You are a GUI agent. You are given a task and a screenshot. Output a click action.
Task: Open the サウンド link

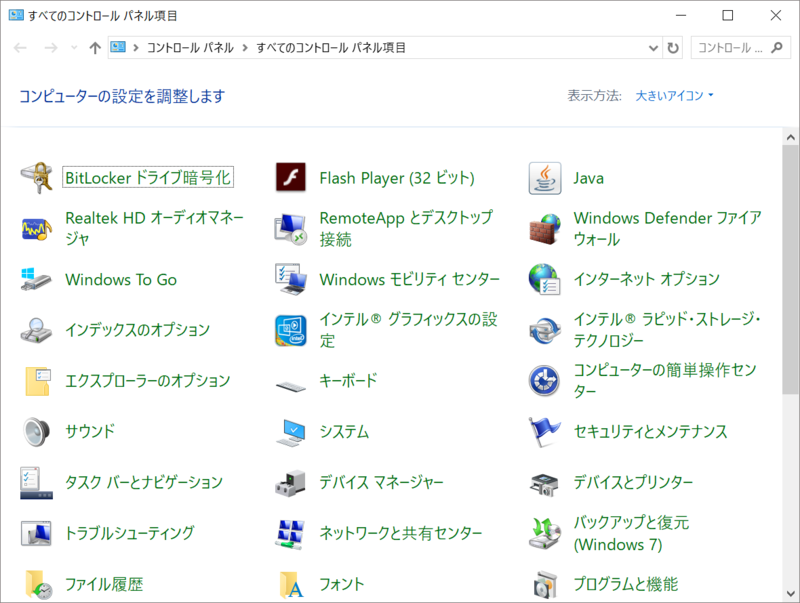(x=90, y=432)
